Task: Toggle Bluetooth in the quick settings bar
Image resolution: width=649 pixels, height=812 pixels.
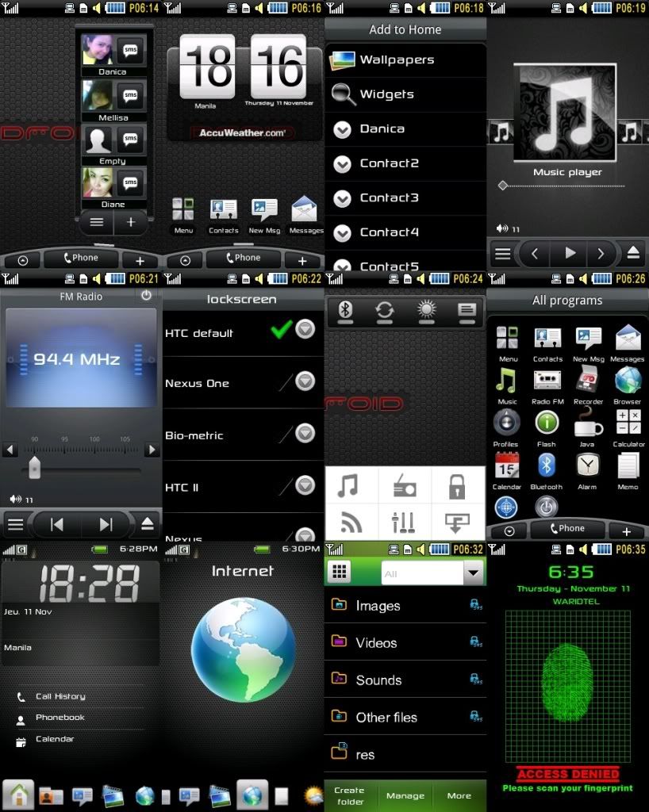Action: pos(345,311)
